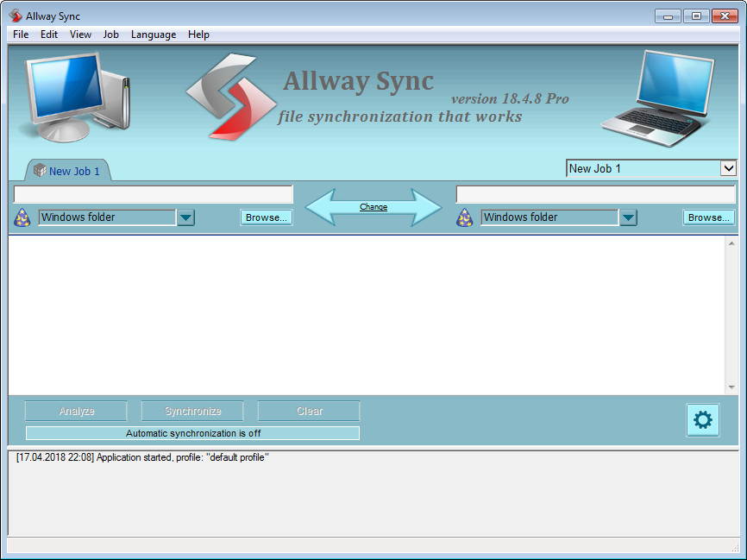The image size is (747, 560).
Task: Click the desktop computer image
Action: (75, 98)
